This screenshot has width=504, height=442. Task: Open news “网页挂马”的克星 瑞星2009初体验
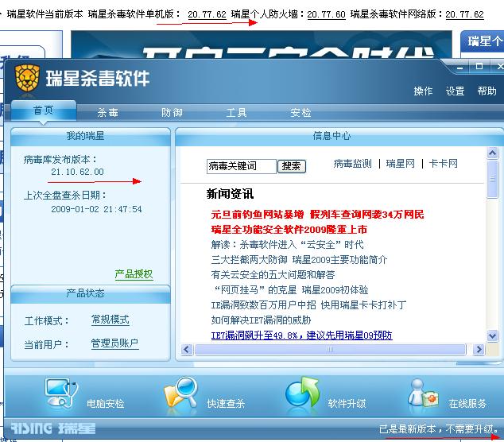click(291, 290)
